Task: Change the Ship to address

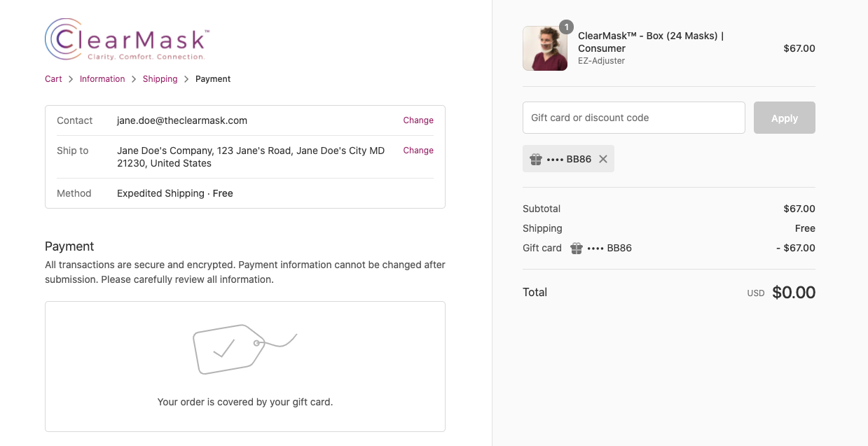Action: (418, 151)
